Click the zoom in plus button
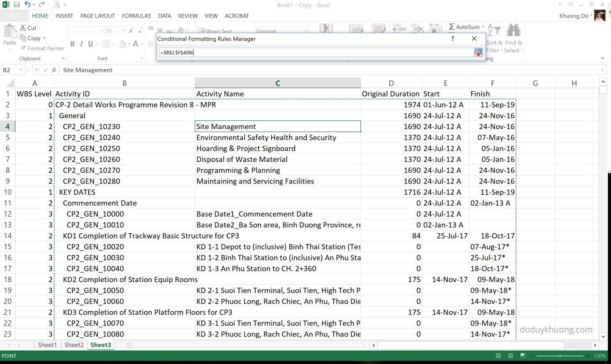 pyautogui.click(x=588, y=356)
